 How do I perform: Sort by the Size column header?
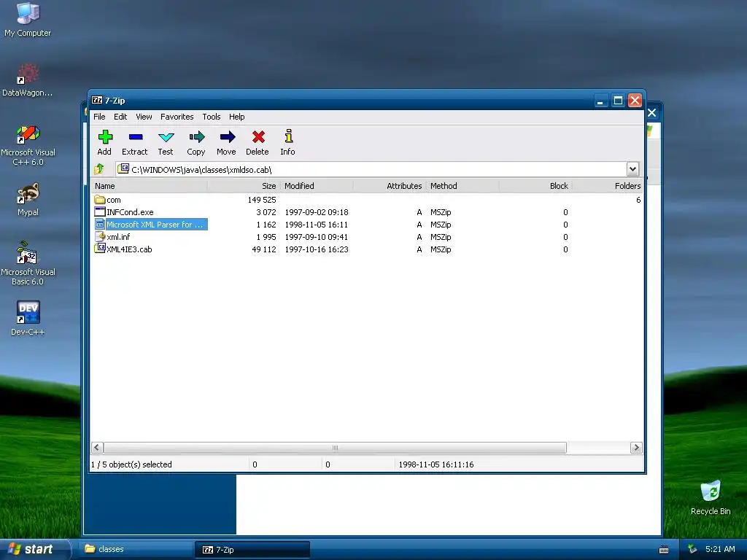244,186
